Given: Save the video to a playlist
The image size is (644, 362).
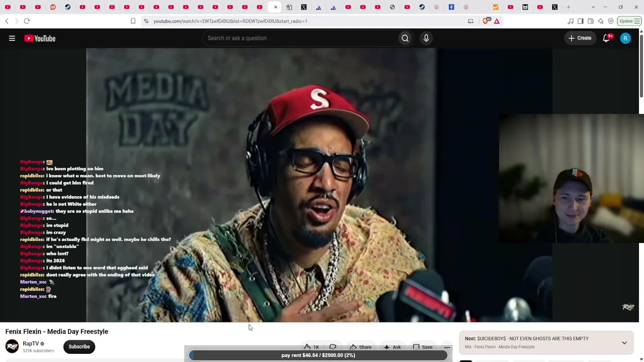Looking at the screenshot, I should [423, 347].
